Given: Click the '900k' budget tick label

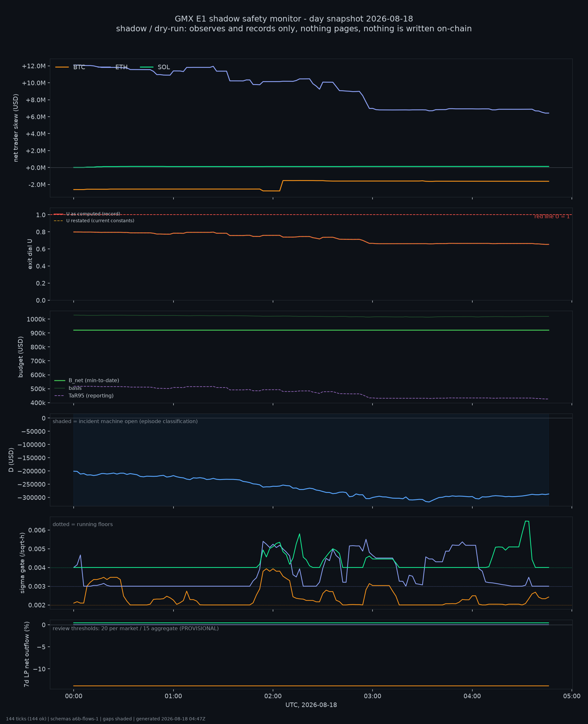Looking at the screenshot, I should coord(37,333).
